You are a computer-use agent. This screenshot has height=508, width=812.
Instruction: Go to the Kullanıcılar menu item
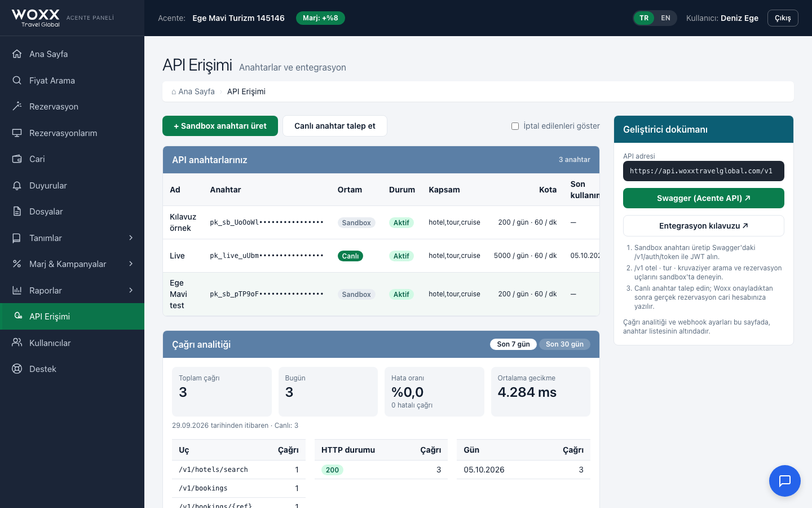pos(72,343)
